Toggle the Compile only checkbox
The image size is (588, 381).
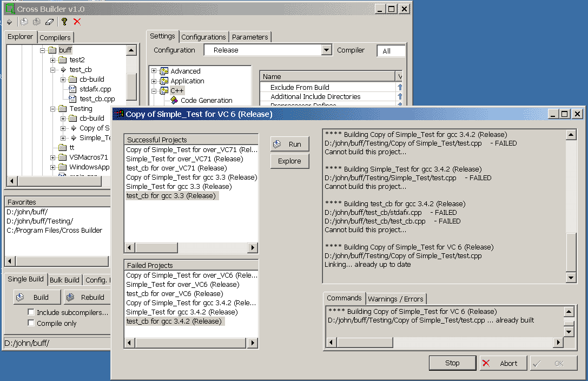tap(31, 323)
